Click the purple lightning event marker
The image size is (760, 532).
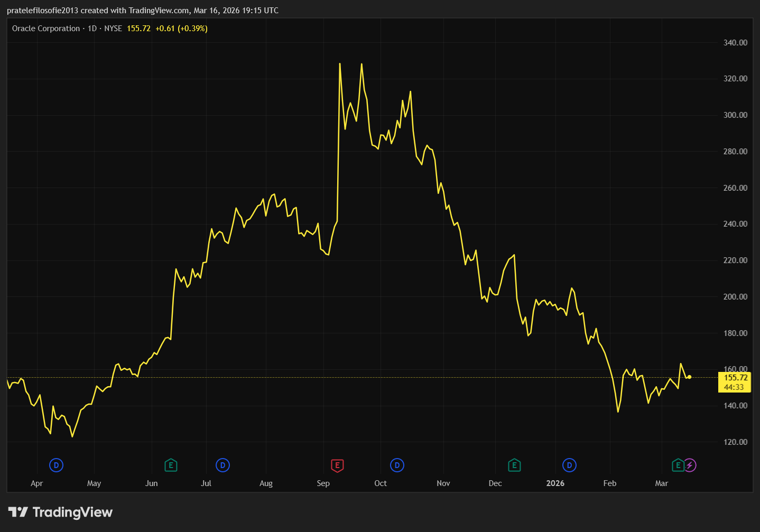(690, 465)
